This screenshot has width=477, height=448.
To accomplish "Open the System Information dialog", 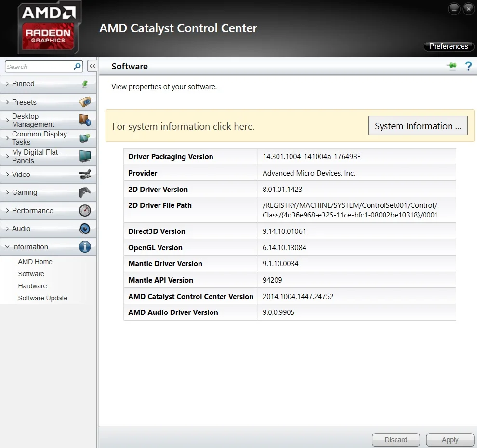I will point(418,125).
